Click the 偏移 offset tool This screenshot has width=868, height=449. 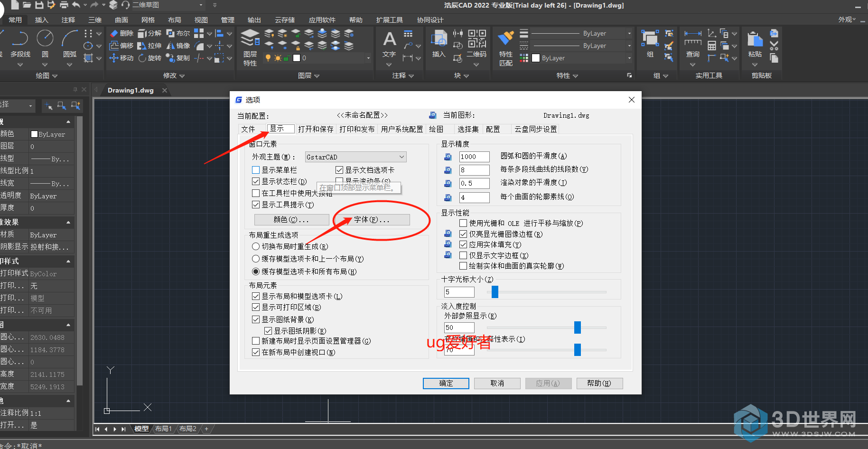(121, 46)
